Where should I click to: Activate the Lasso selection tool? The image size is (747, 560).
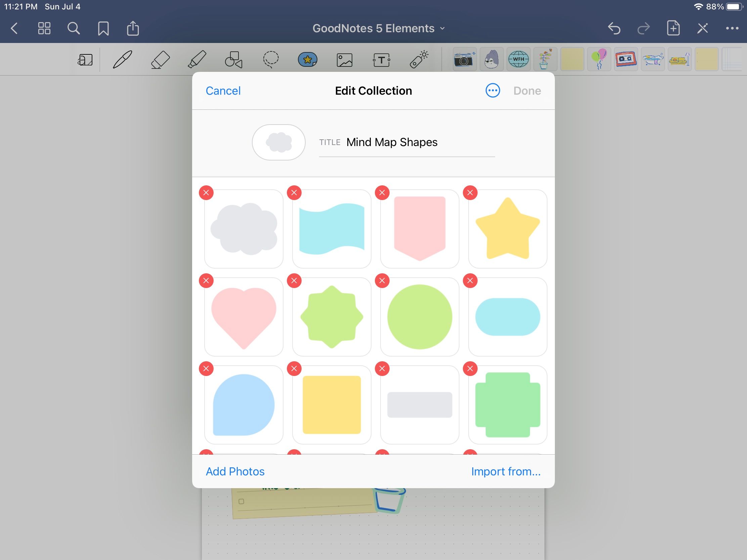coord(270,59)
